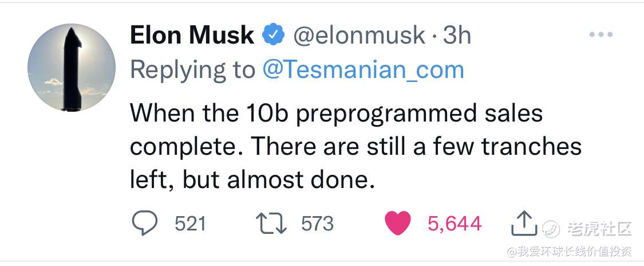Click the 573 retweets count
The image size is (644, 266).
click(318, 224)
